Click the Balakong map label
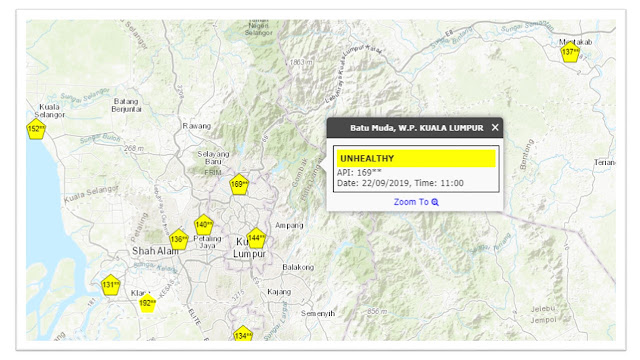Screen dimensions: 640x360 pos(298,267)
